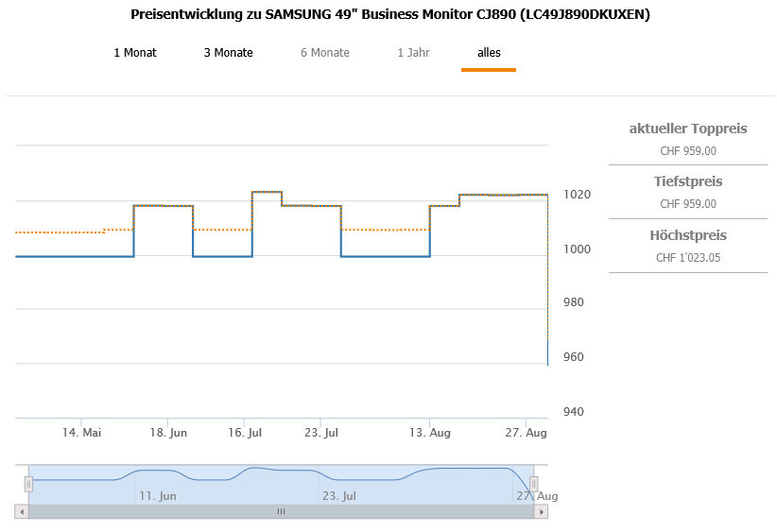Grab the left range handle of navigator

[x=28, y=484]
